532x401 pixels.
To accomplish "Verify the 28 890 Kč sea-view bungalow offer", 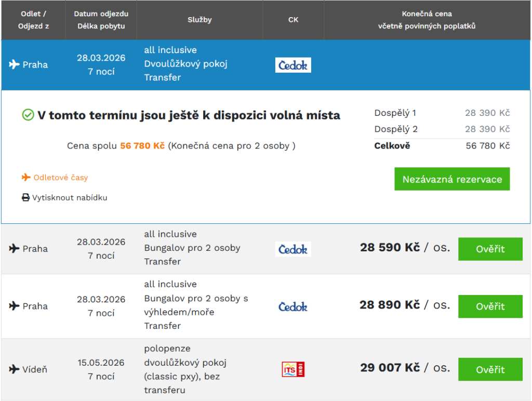I will point(490,306).
